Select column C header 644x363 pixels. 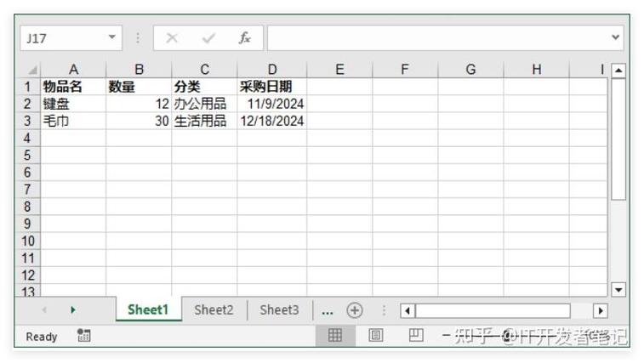pos(204,70)
